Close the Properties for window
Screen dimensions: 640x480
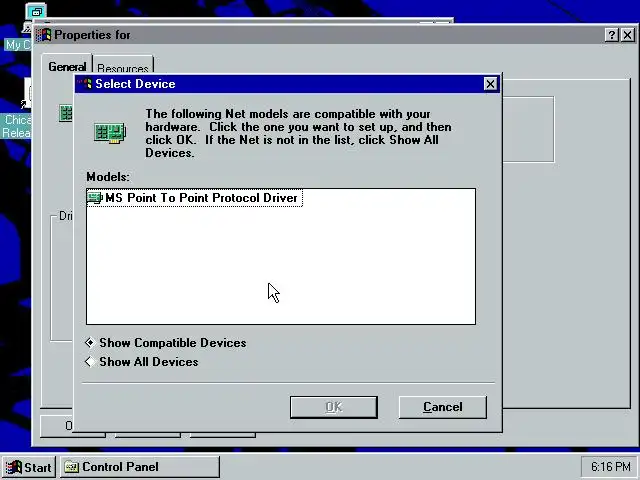click(628, 35)
